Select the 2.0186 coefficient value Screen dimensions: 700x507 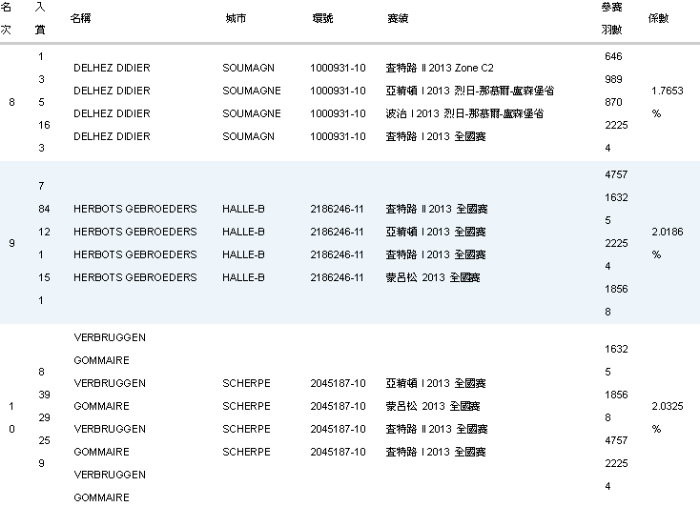[x=668, y=232]
